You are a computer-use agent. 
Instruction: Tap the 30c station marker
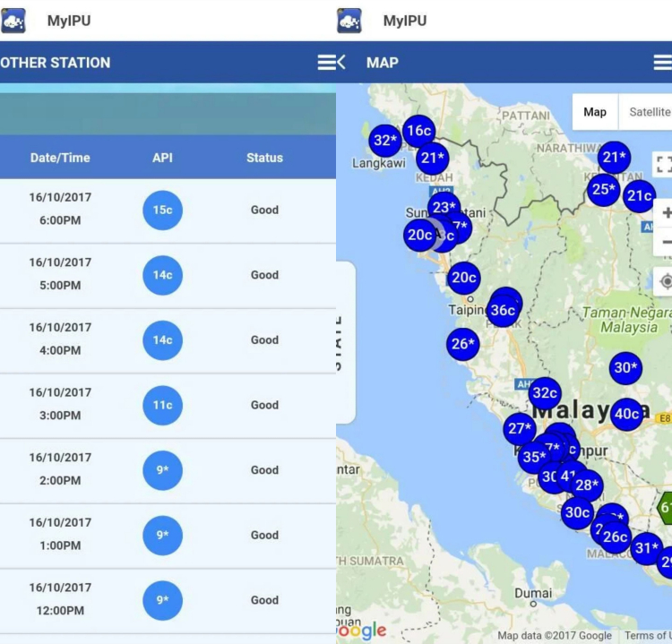click(x=577, y=512)
